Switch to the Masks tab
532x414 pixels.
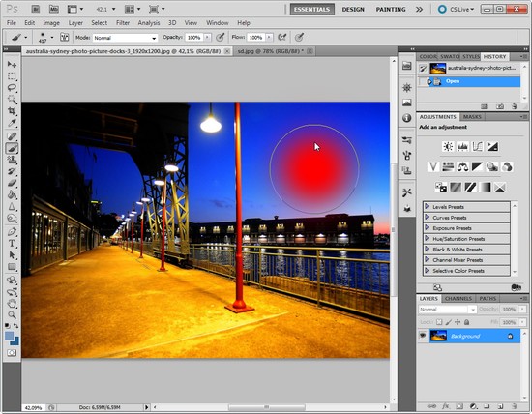[x=472, y=117]
